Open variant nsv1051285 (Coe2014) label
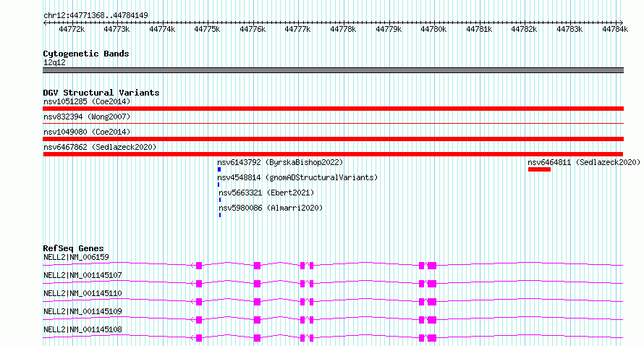644x346 pixels. tap(87, 101)
